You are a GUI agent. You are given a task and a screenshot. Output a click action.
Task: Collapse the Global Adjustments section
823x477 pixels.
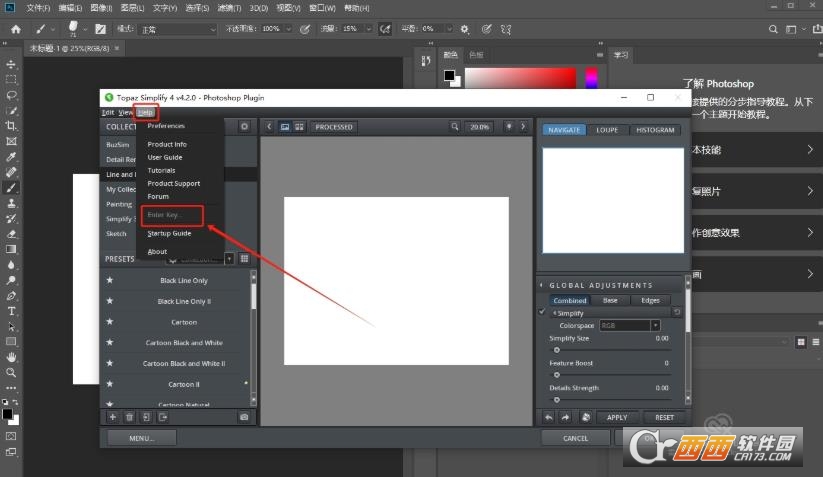541,285
